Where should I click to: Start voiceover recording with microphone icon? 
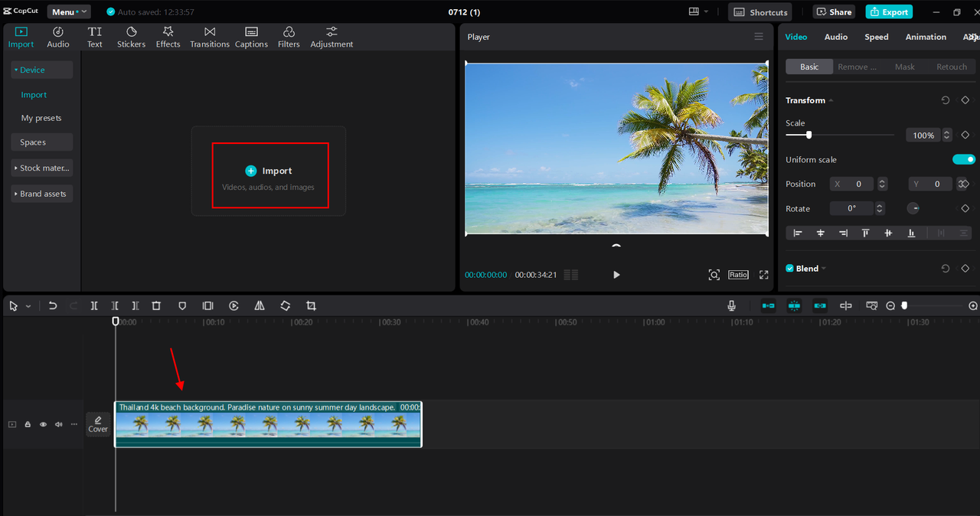coord(731,305)
